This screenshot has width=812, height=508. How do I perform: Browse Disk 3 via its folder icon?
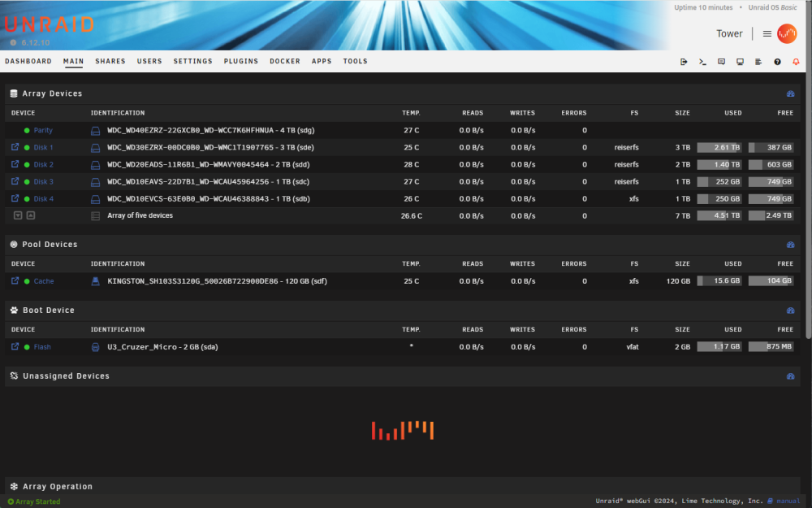pos(15,181)
